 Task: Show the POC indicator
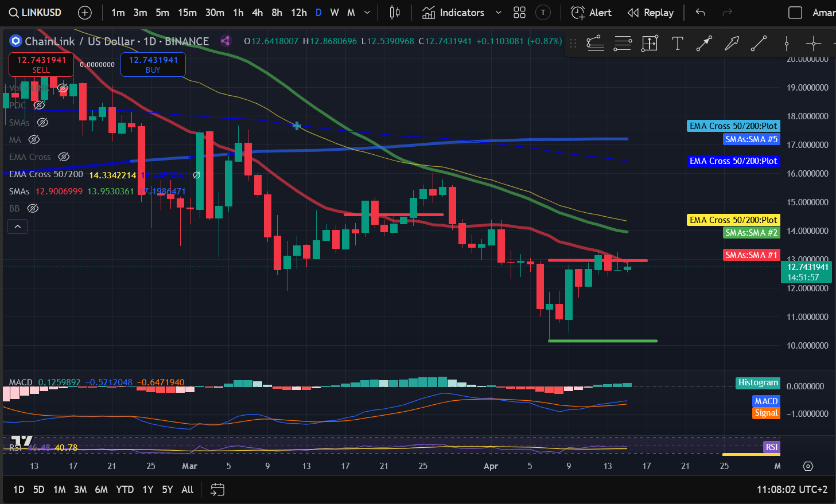39,105
